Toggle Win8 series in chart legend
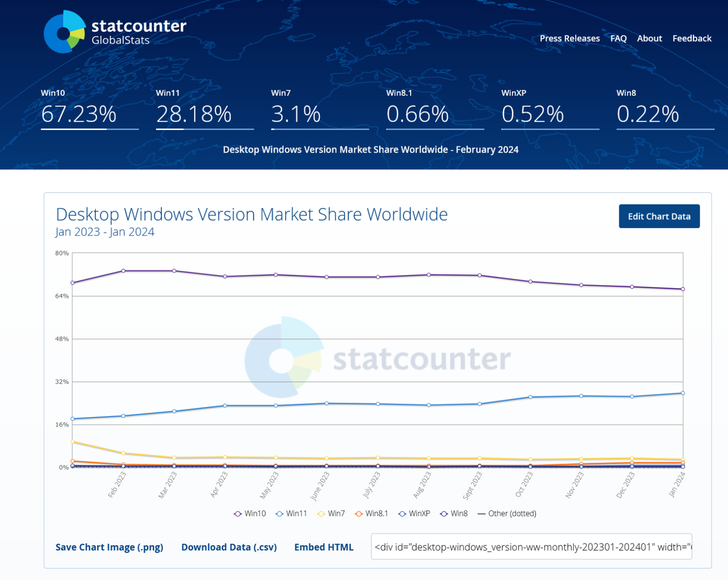 (454, 513)
